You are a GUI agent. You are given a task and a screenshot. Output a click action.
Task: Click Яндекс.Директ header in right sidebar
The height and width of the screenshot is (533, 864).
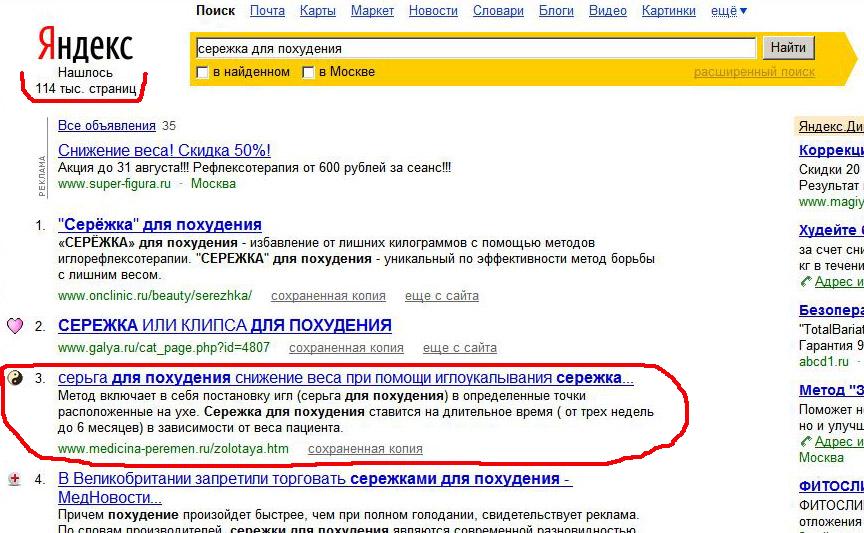[x=831, y=126]
